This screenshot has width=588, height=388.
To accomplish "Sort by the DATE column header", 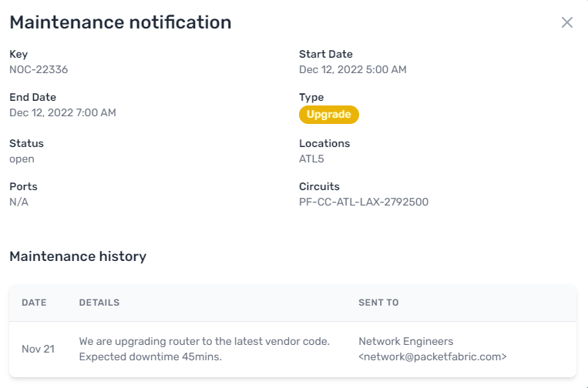I will pos(34,303).
